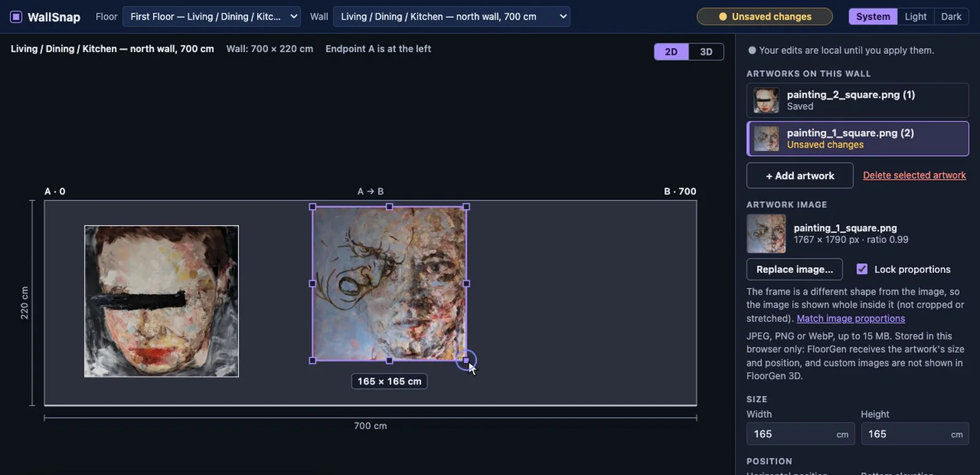Click the painting_1_square.png (2) list thumbnail

click(766, 139)
